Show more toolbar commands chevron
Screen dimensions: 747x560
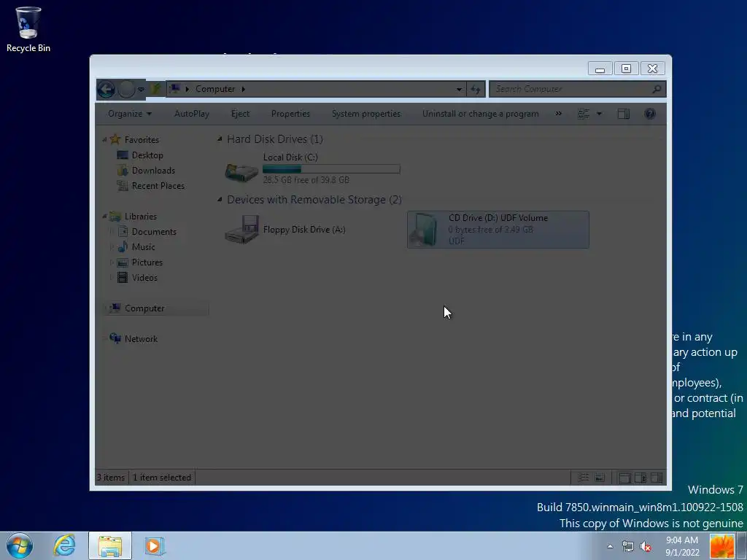point(558,114)
